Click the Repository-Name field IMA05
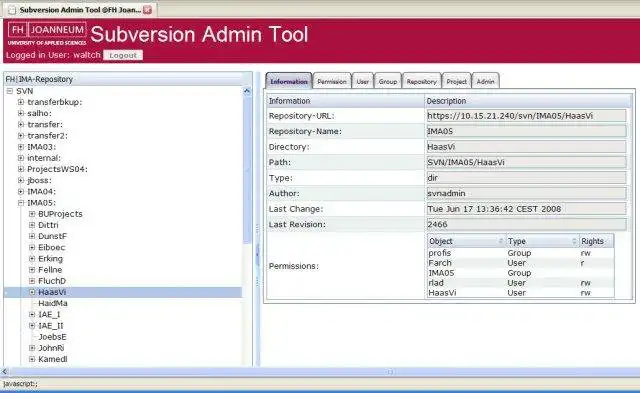Image resolution: width=640 pixels, height=393 pixels. pos(526,131)
